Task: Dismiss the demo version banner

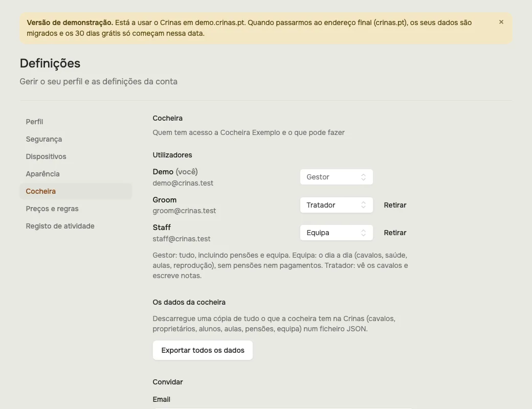Action: [x=501, y=22]
